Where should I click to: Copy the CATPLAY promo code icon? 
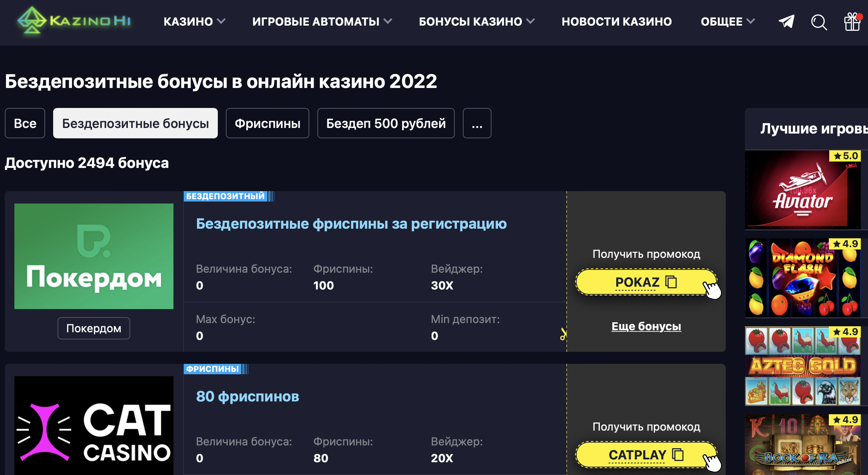pyautogui.click(x=678, y=455)
